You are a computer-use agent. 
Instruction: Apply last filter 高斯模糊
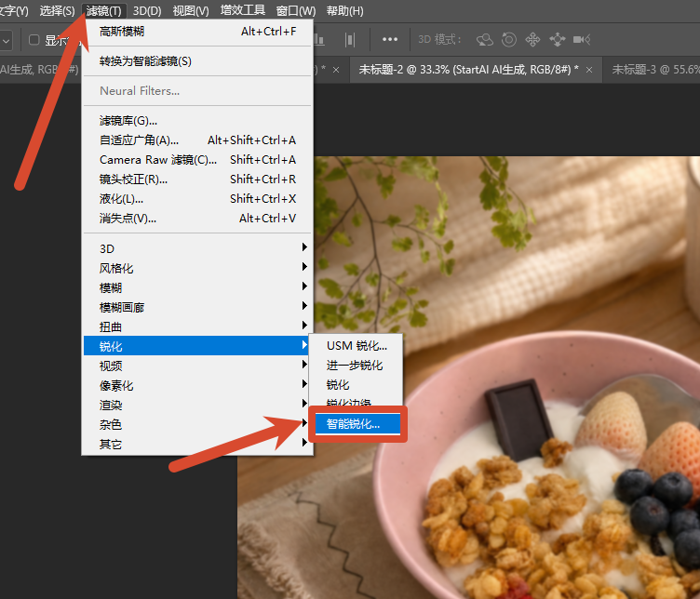pyautogui.click(x=197, y=32)
